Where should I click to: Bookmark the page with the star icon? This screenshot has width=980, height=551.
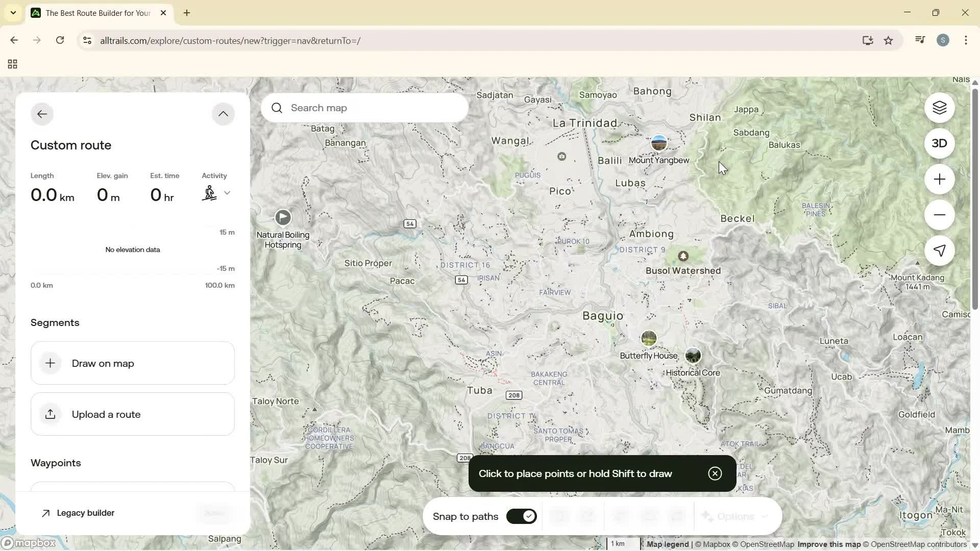[889, 40]
